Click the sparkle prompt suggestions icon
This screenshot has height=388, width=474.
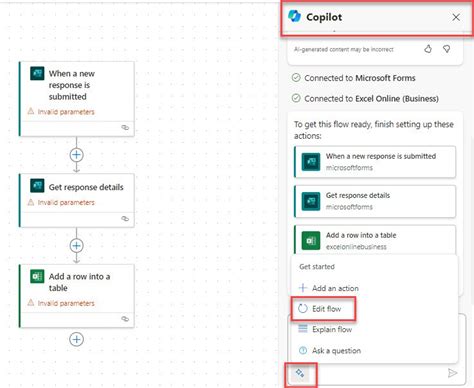coord(300,373)
